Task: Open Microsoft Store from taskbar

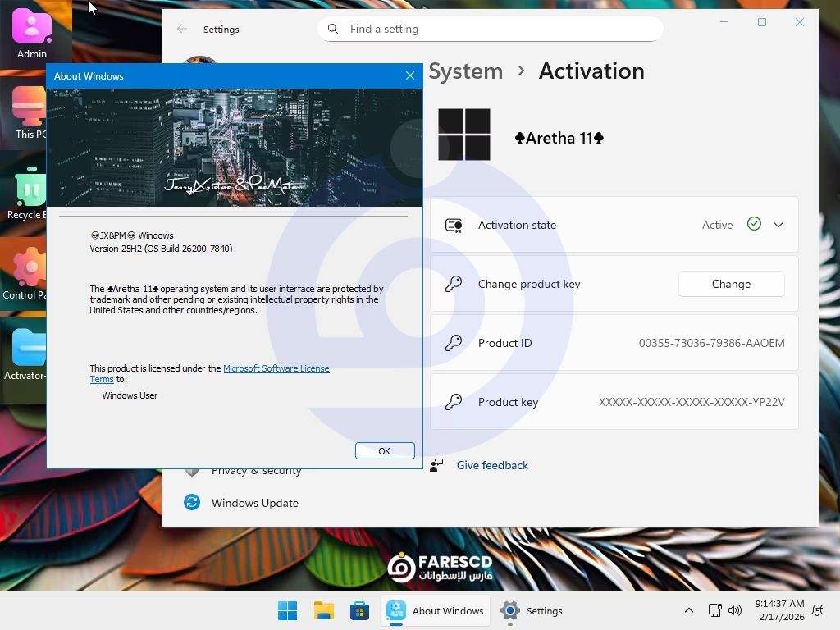Action: [359, 610]
